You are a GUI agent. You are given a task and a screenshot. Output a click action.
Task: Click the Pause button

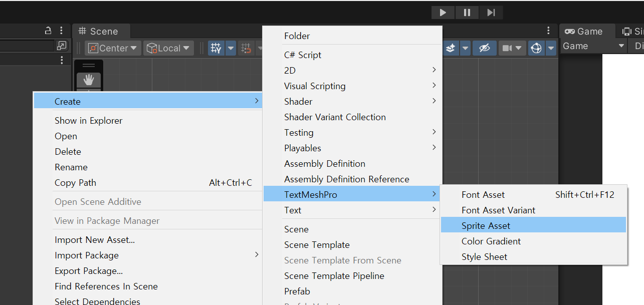coord(467,13)
